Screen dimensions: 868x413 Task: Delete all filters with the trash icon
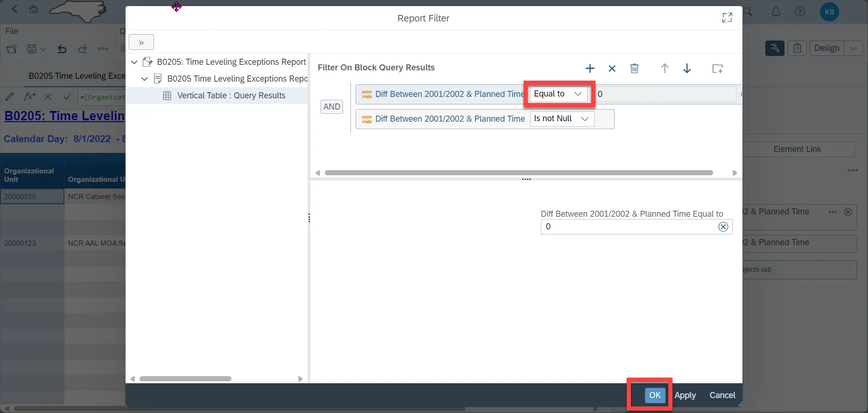[634, 69]
